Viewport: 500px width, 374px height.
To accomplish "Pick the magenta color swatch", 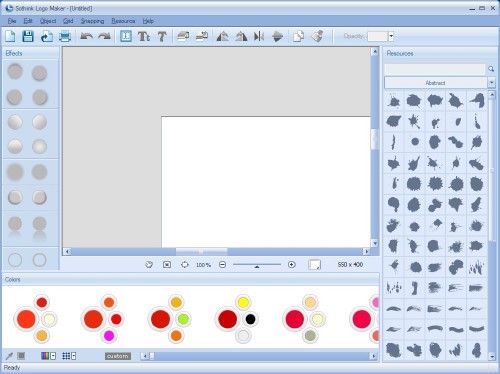I will (x=109, y=335).
